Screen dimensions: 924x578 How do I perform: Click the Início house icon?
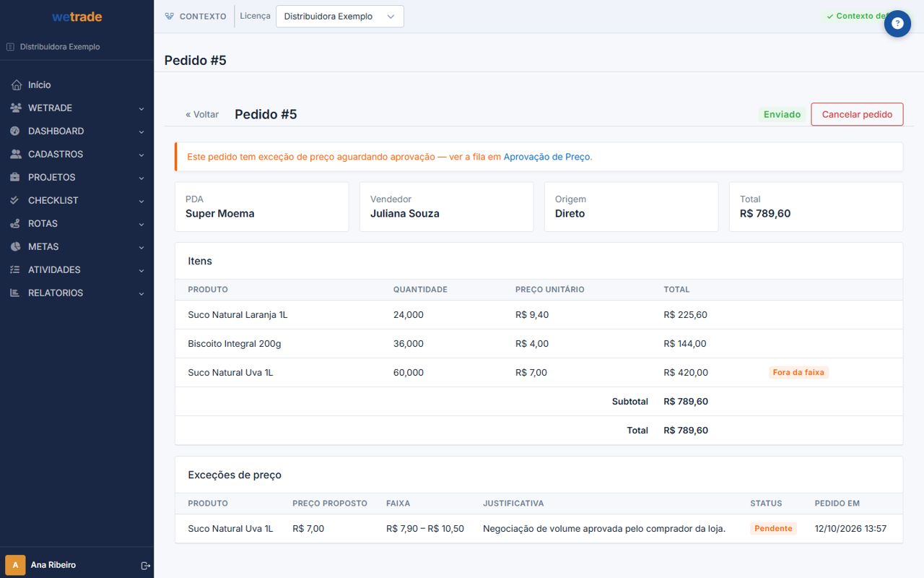(16, 85)
